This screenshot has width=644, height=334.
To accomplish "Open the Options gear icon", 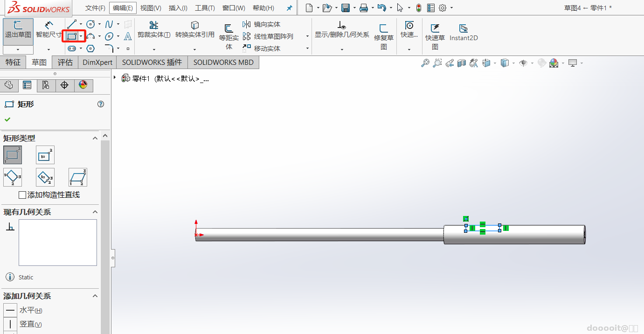I will click(x=443, y=7).
